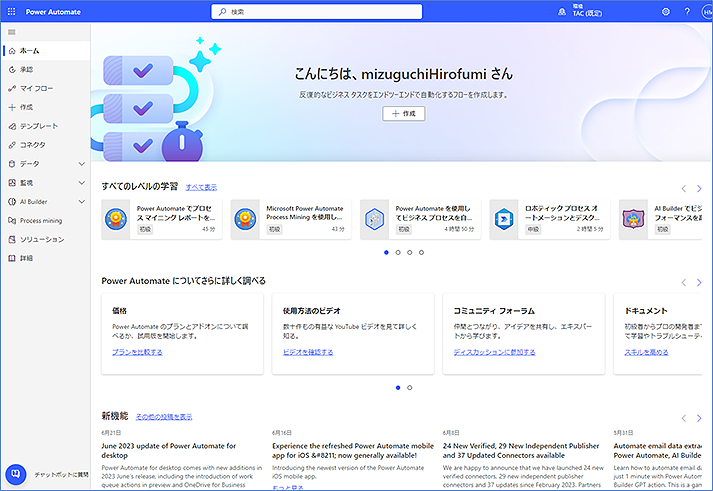Click the My flows icon

[x=12, y=89]
